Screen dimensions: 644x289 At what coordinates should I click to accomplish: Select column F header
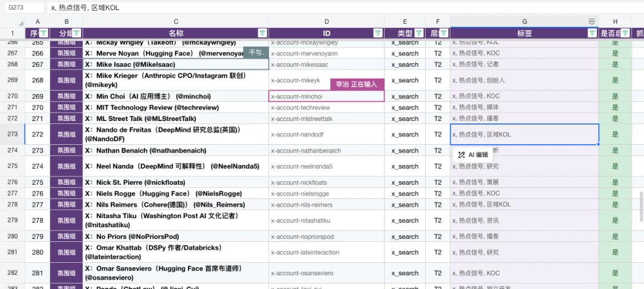[438, 22]
